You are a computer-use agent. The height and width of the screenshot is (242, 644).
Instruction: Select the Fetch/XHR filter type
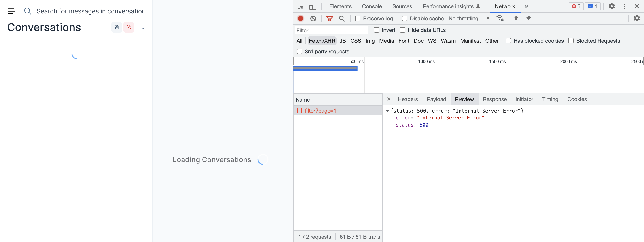(x=322, y=41)
